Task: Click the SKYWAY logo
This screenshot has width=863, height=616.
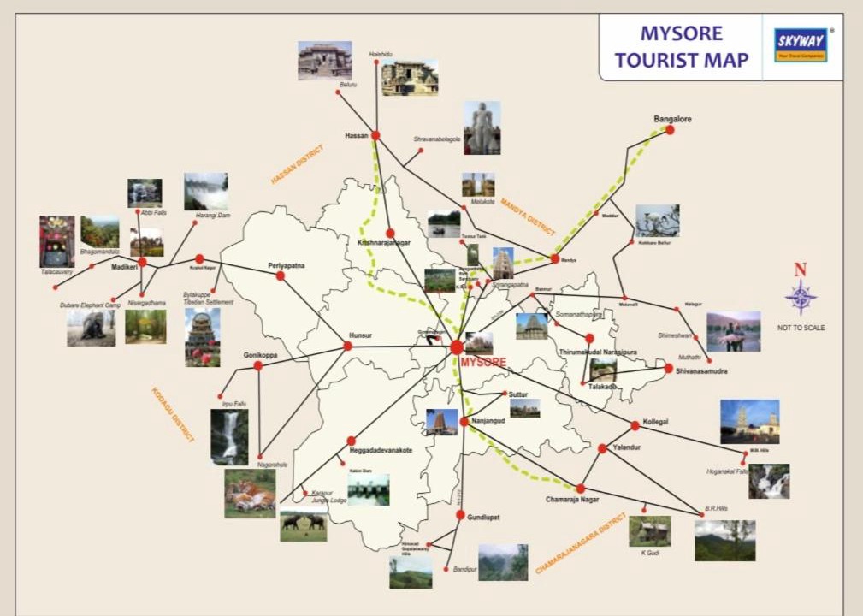Action: (x=801, y=45)
